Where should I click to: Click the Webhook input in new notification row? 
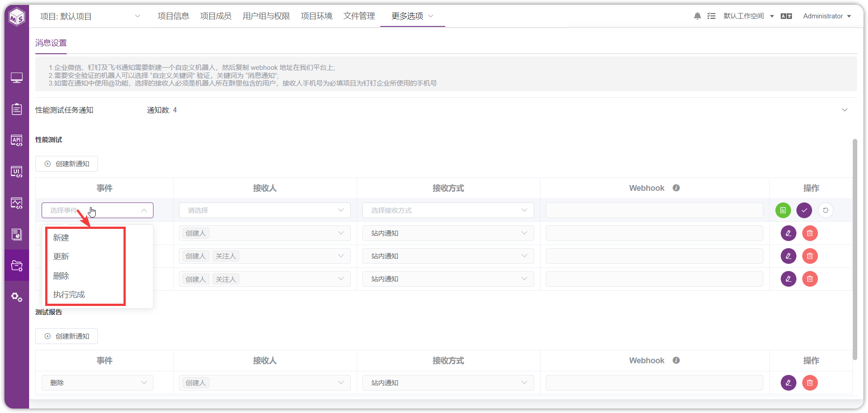655,211
